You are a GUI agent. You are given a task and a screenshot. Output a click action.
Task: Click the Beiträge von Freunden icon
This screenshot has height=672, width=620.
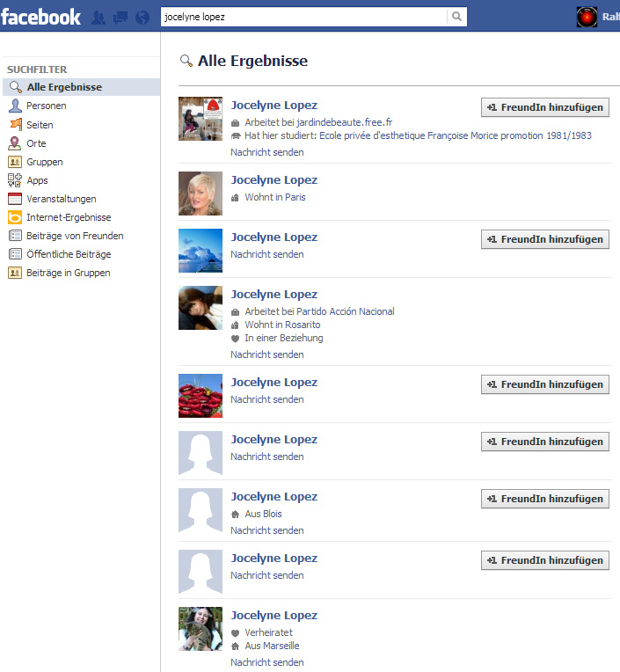pyautogui.click(x=15, y=236)
